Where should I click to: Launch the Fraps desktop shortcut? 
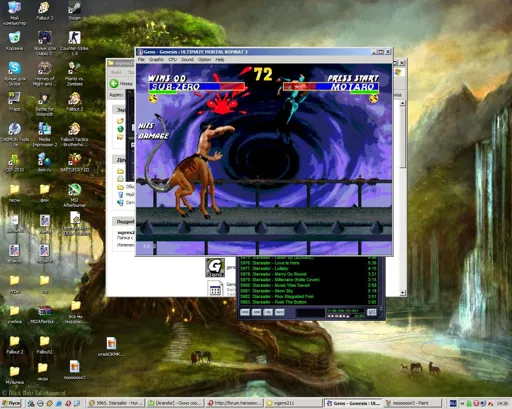pyautogui.click(x=14, y=102)
